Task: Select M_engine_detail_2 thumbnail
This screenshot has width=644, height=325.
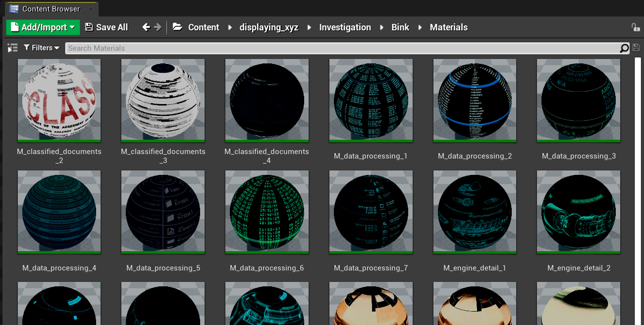Action: tap(579, 212)
